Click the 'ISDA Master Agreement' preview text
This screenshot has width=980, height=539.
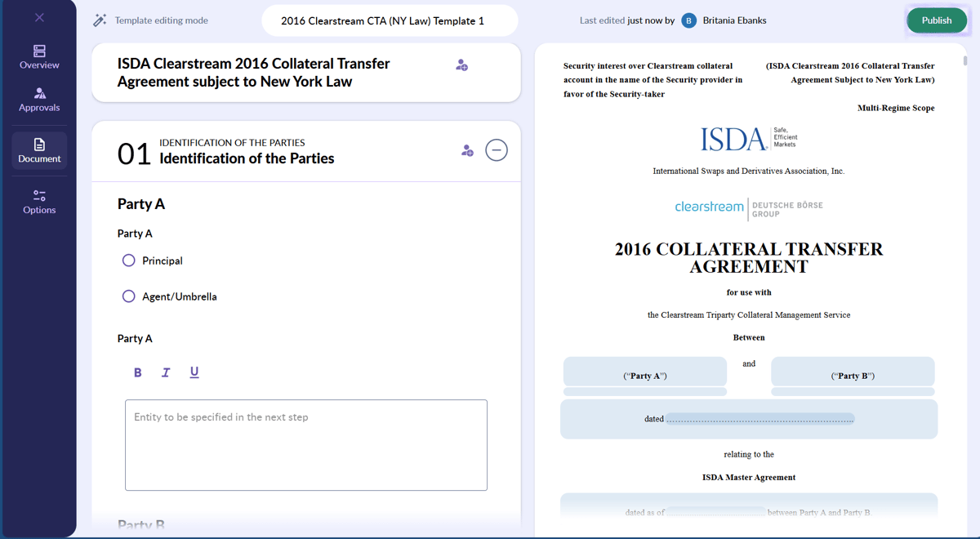tap(749, 477)
